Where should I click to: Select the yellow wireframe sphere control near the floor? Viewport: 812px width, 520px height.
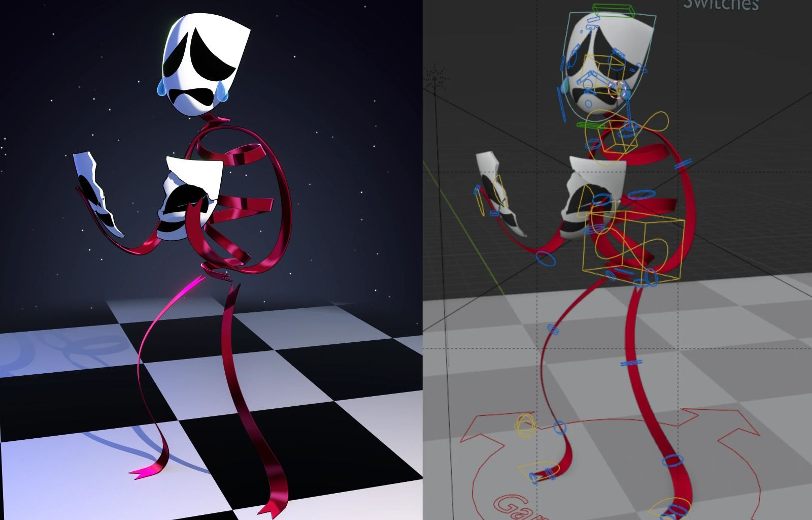coord(525,426)
